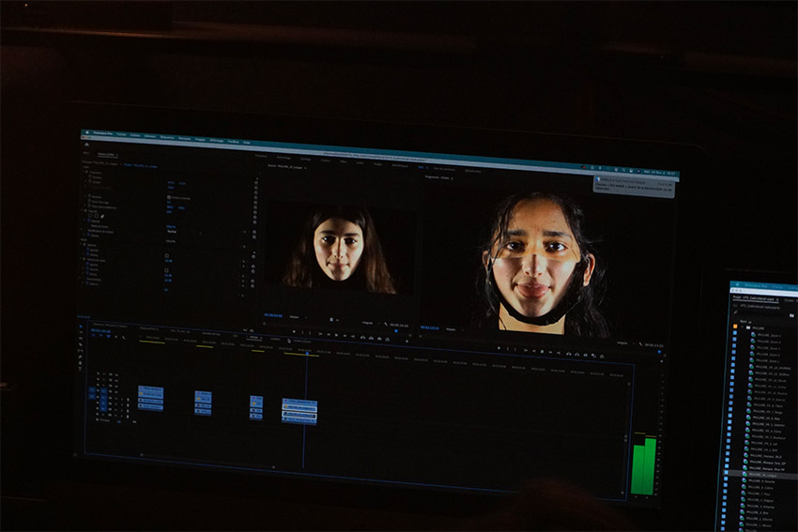
Task: Switch to the Options d'effet panel tab
Action: (106, 154)
